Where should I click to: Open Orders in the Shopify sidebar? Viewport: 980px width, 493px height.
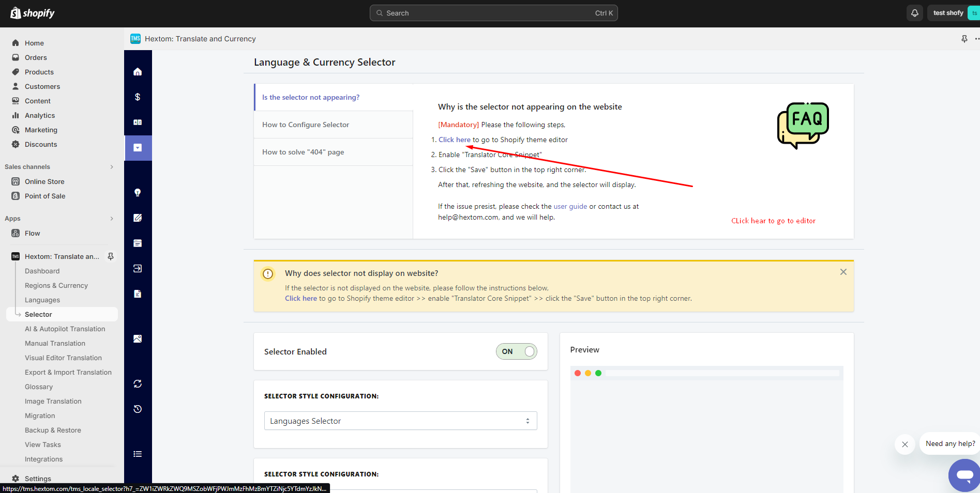pyautogui.click(x=36, y=57)
